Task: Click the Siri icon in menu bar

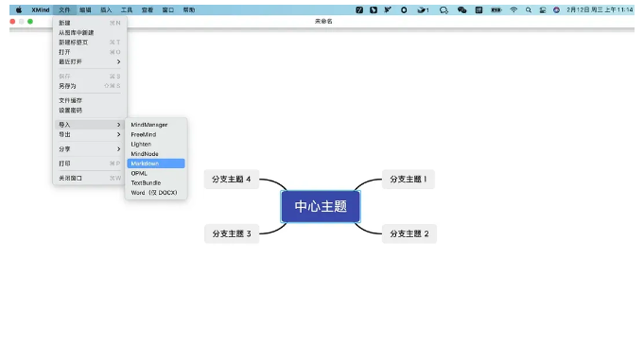Action: coord(556,9)
